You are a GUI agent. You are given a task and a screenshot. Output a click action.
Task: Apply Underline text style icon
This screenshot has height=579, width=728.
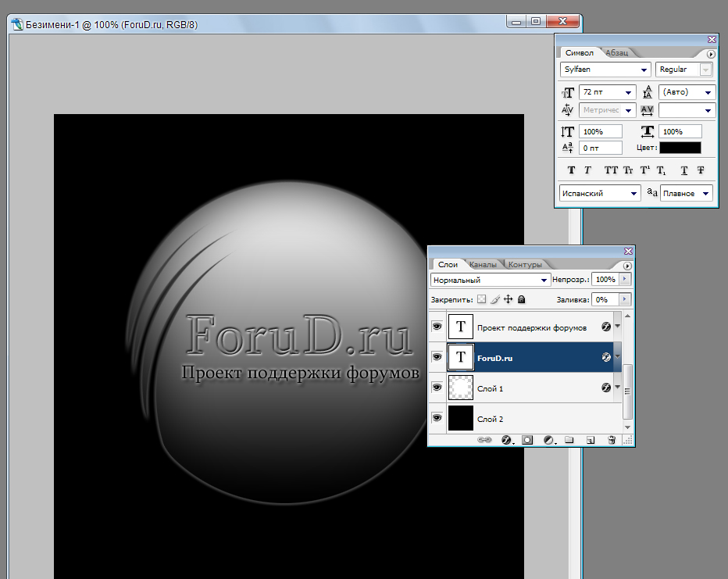[684, 170]
